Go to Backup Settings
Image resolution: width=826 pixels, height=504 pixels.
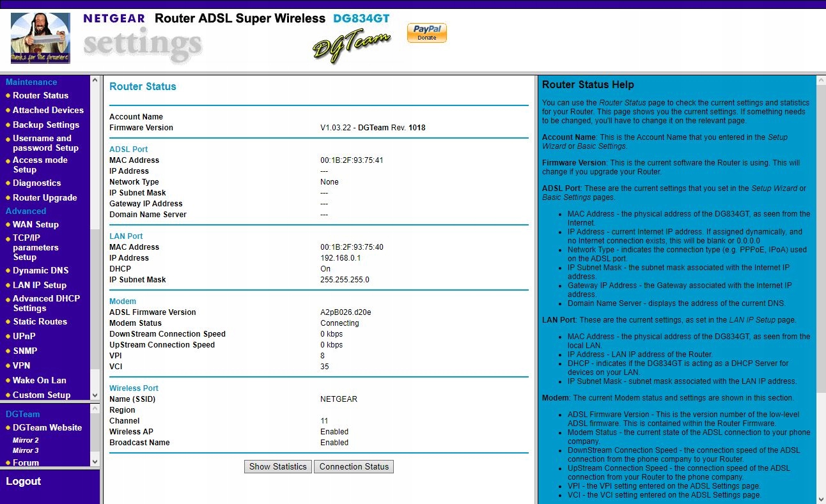click(x=46, y=125)
